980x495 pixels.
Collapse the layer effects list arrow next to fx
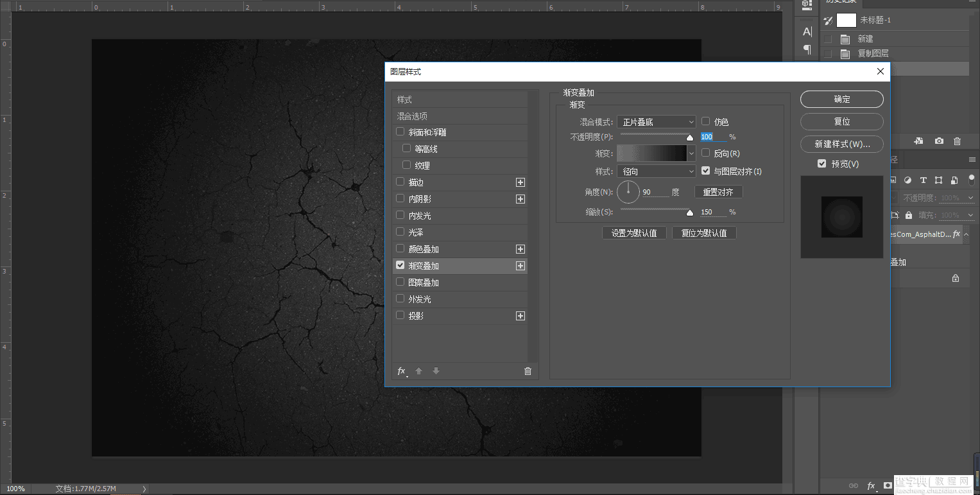(x=967, y=234)
